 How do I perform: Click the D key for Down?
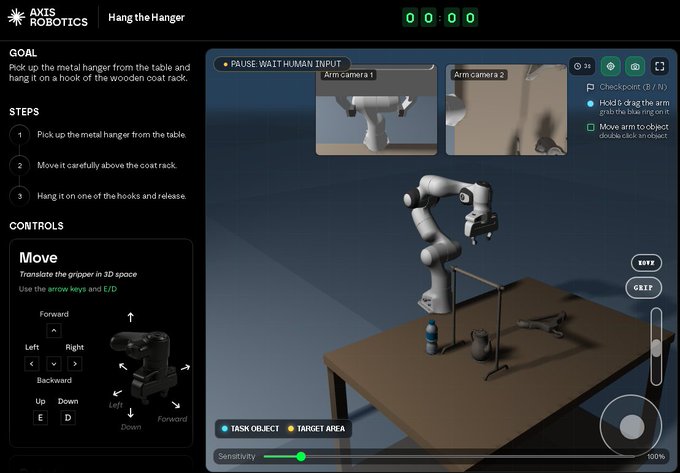tap(68, 418)
